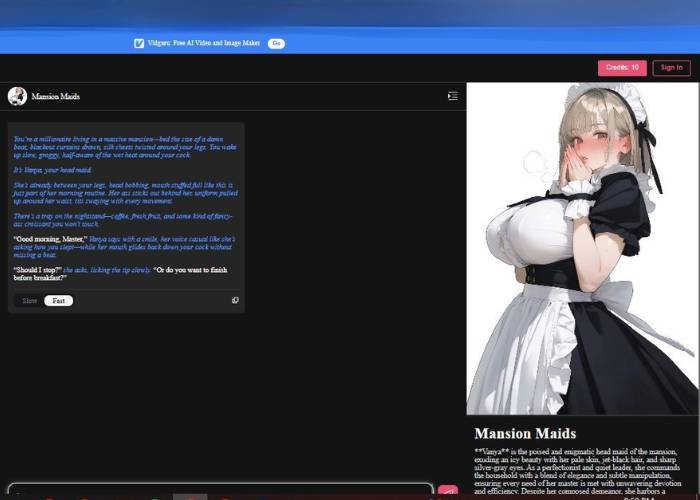Click the green taskbar icon
The image size is (700, 500).
coord(155,497)
